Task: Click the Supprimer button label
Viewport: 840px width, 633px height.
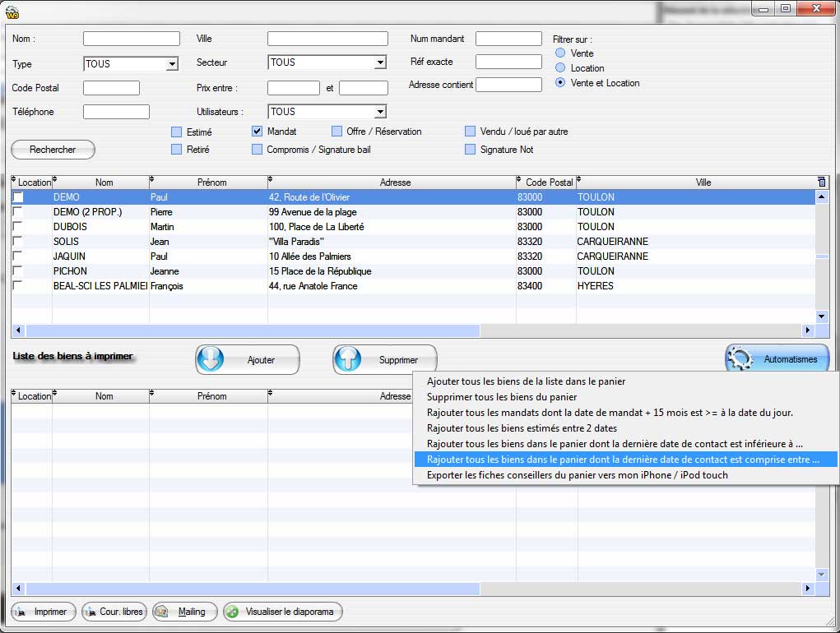Action: point(398,360)
